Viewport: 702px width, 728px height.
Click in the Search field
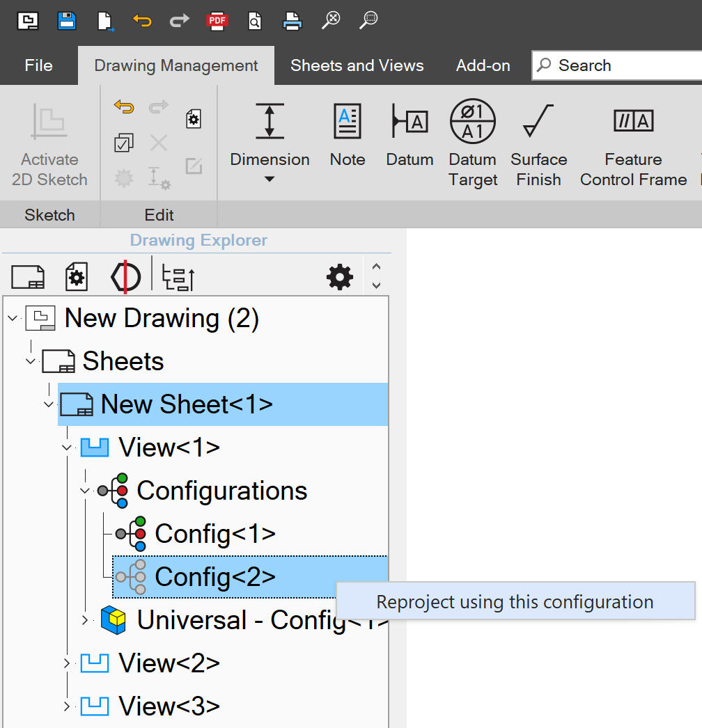[620, 65]
